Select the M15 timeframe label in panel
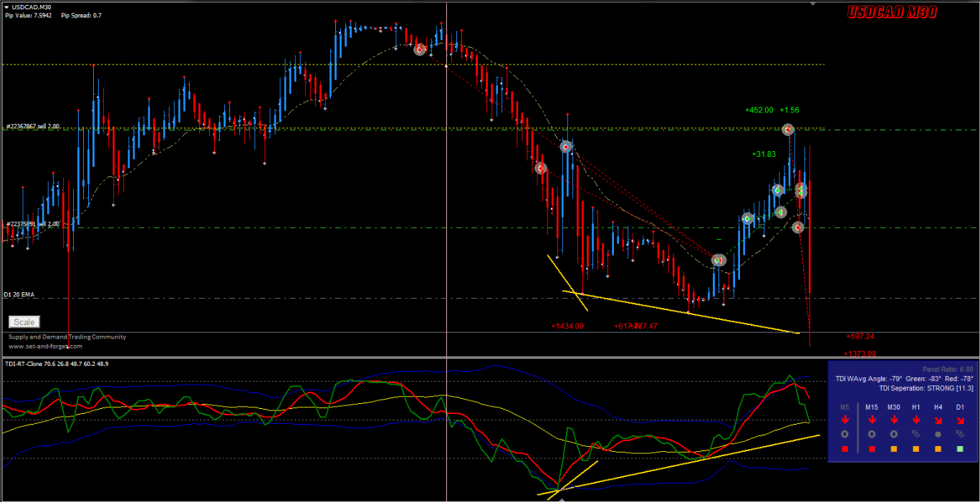The width and height of the screenshot is (980, 502). pyautogui.click(x=872, y=407)
